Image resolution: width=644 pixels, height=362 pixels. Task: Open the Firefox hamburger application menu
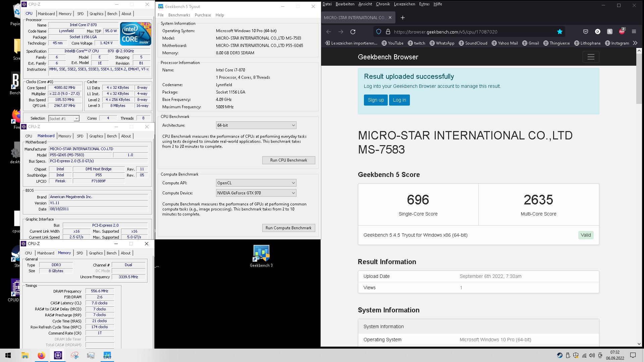click(x=634, y=32)
